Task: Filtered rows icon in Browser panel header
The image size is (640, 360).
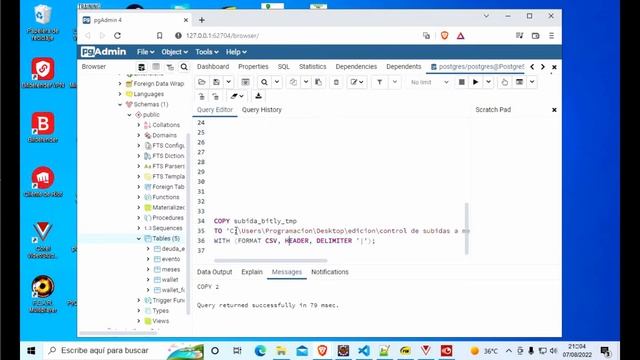Action: point(170,67)
